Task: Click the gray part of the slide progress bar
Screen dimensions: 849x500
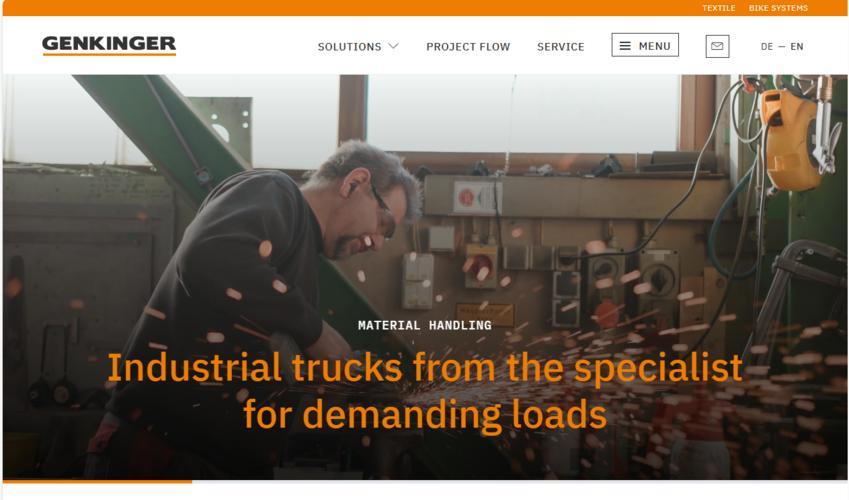Action: click(520, 481)
